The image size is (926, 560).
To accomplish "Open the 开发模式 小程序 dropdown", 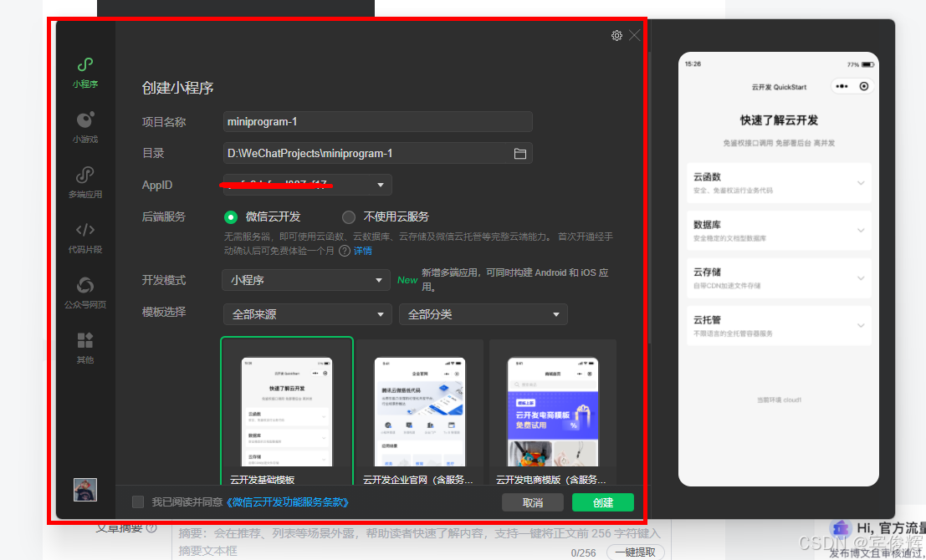I will pos(306,280).
